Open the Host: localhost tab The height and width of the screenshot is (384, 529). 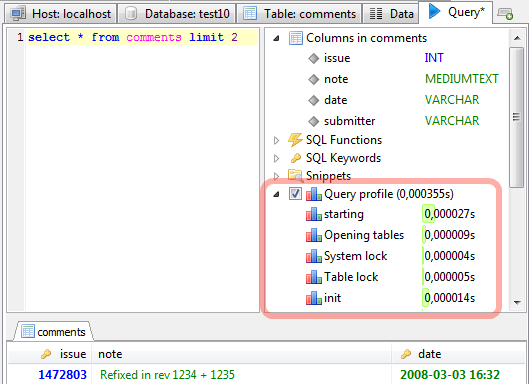click(61, 13)
